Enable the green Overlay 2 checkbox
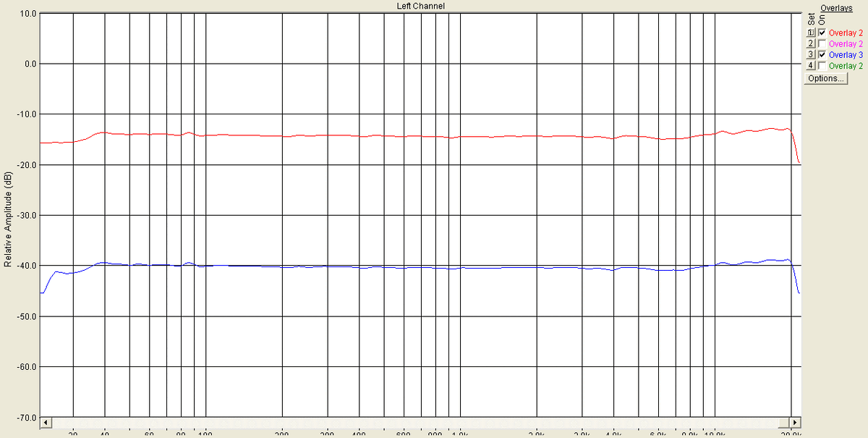The height and width of the screenshot is (438, 868). coord(822,65)
